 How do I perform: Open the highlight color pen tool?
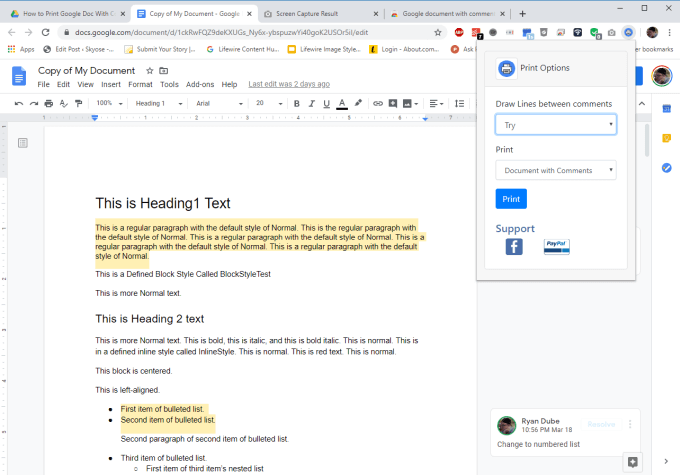(x=359, y=103)
